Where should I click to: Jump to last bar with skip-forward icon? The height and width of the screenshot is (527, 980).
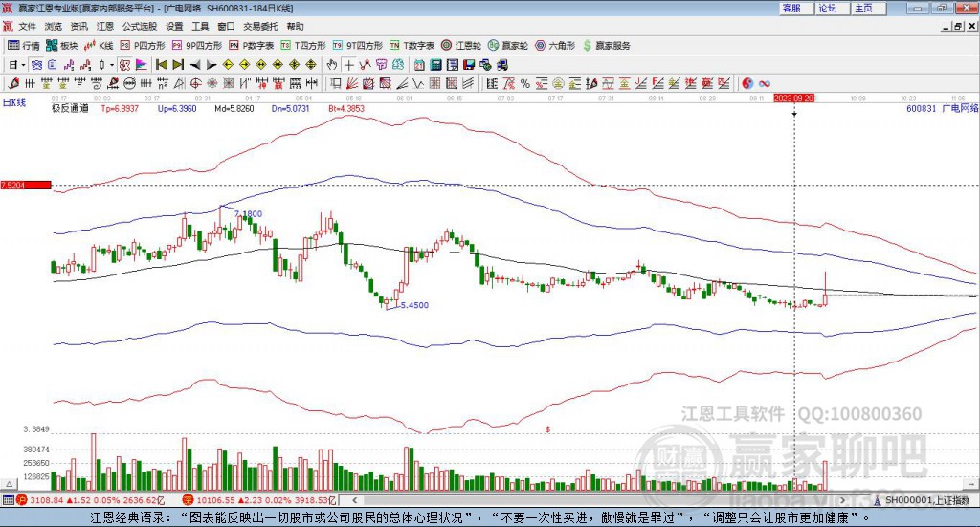(x=178, y=65)
